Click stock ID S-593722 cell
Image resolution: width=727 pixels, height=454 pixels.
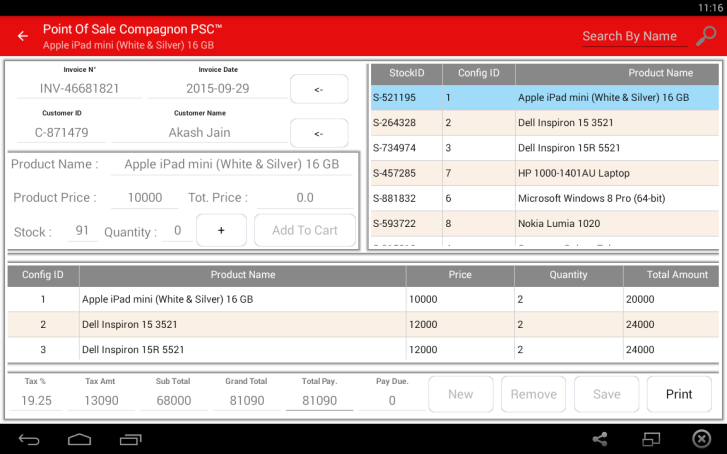407,224
